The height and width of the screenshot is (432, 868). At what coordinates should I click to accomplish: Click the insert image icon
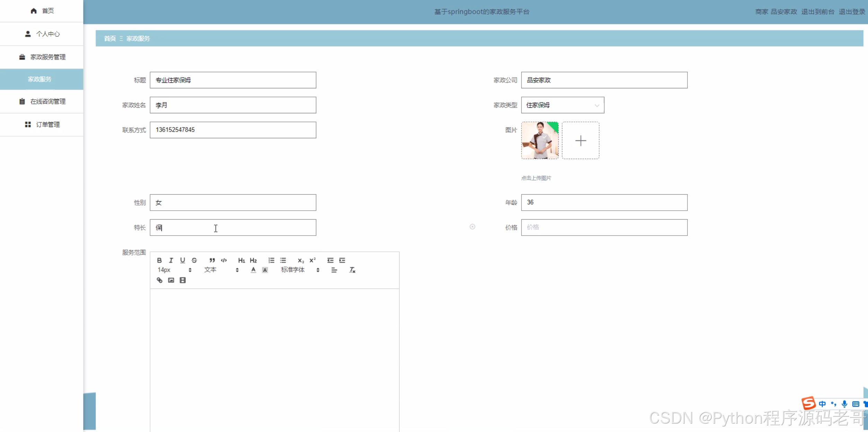click(171, 280)
